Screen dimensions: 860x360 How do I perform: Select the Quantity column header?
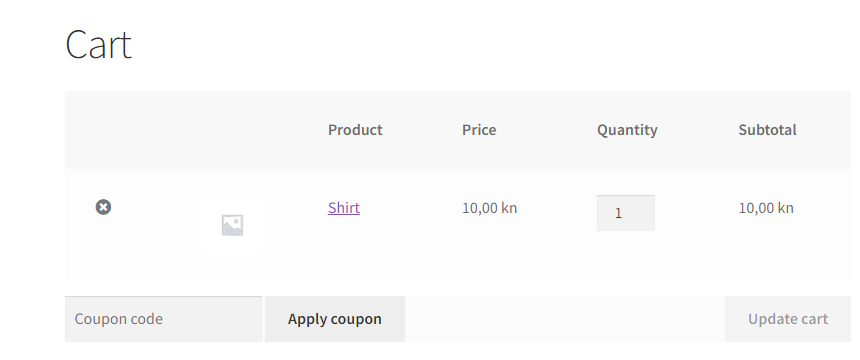tap(627, 130)
